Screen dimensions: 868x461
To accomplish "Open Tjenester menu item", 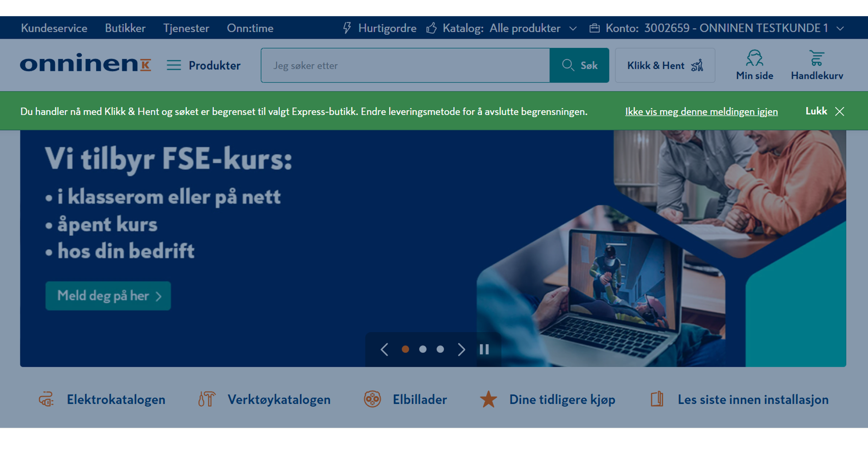I will [186, 28].
